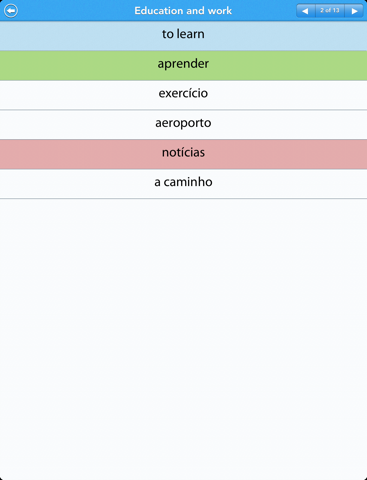
Task: Advance to next question arrow
Action: click(x=354, y=11)
